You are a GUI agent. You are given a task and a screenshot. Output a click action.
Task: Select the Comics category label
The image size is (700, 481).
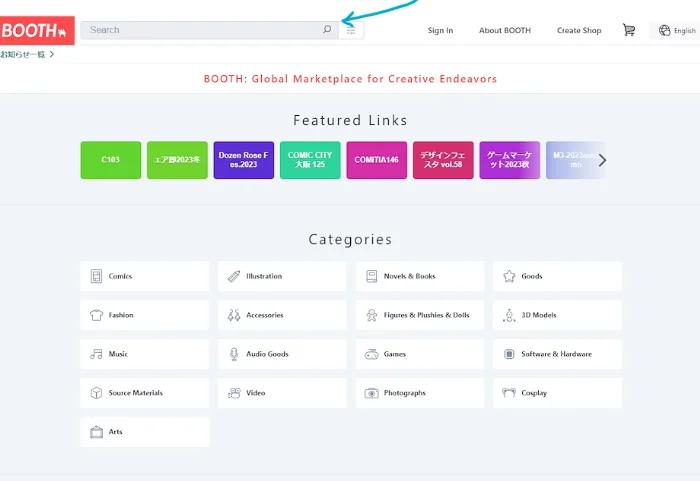click(121, 276)
